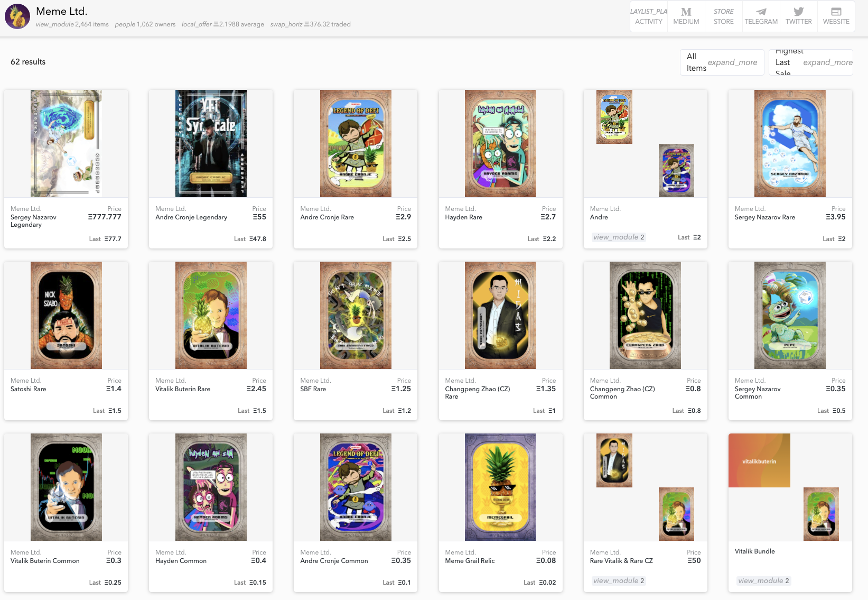Open the Medium link icon
This screenshot has width=868, height=600.
coord(686,16)
